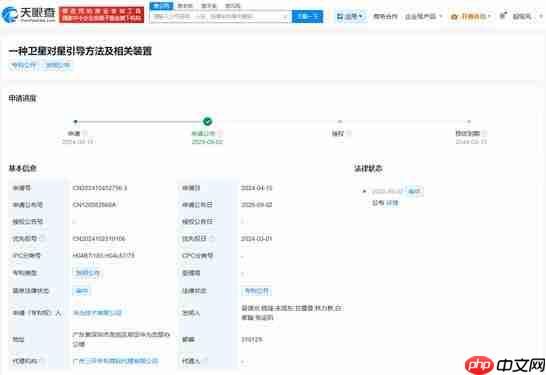
Task: Click the priority date value 2024-03-01
Action: pyautogui.click(x=256, y=239)
